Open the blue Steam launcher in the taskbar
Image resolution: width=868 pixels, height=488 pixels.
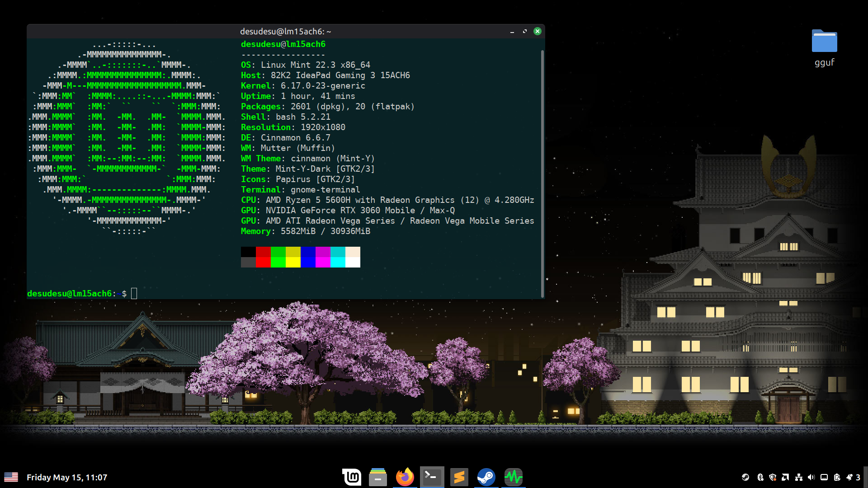point(486,477)
